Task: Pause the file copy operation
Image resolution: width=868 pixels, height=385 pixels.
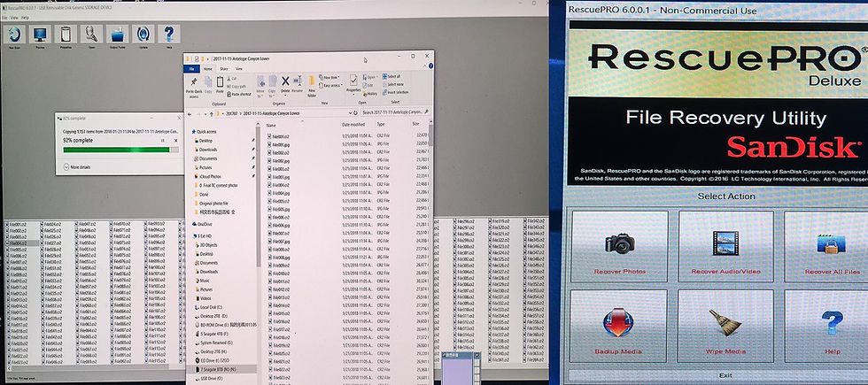Action: pos(163,141)
